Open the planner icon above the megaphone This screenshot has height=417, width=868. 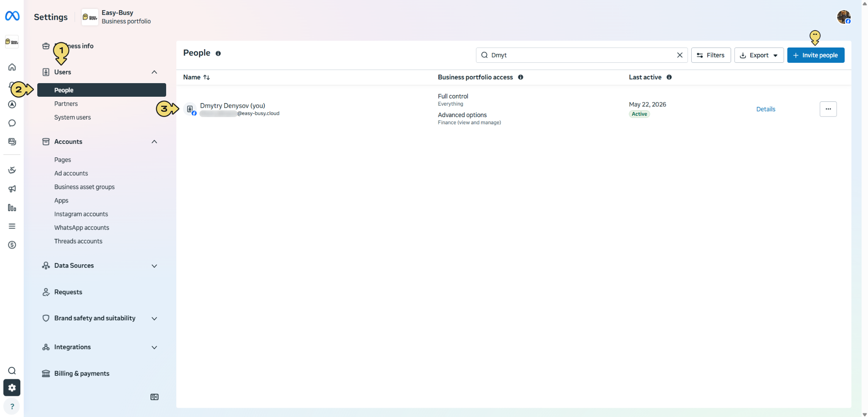12,170
